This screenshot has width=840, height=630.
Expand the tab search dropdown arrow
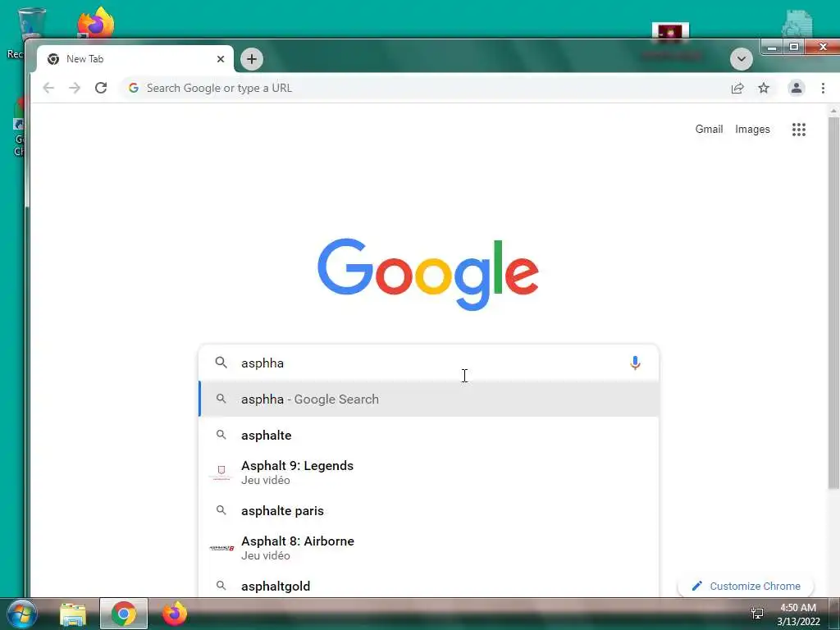742,59
